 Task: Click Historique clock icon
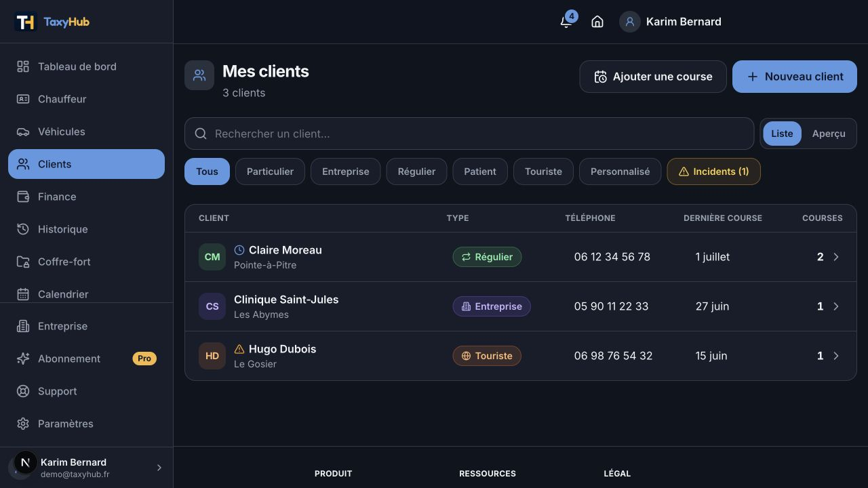point(23,229)
